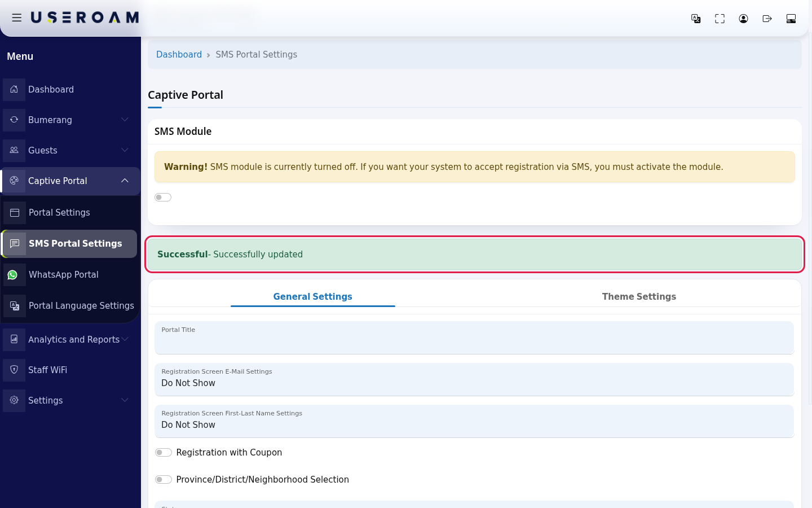The height and width of the screenshot is (508, 812).
Task: Open the hamburger menu icon
Action: point(17,18)
